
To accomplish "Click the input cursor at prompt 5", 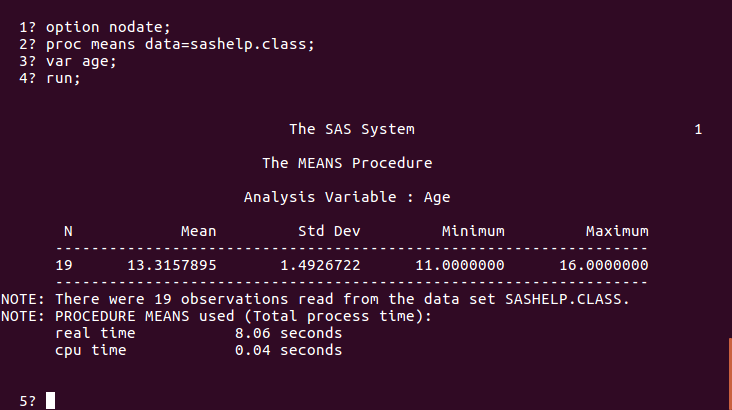I will 50,401.
